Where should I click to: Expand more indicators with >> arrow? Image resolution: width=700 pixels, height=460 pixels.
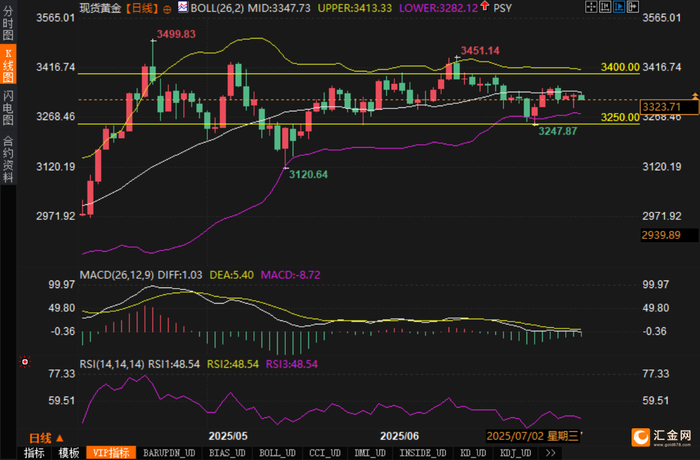pos(550,453)
